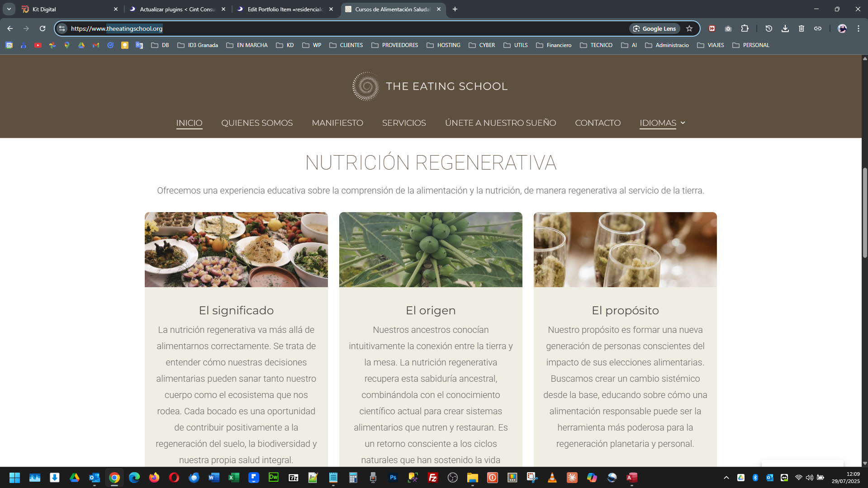The height and width of the screenshot is (488, 868).
Task: Open Chrome downloads icon in toolbar
Action: (x=785, y=28)
